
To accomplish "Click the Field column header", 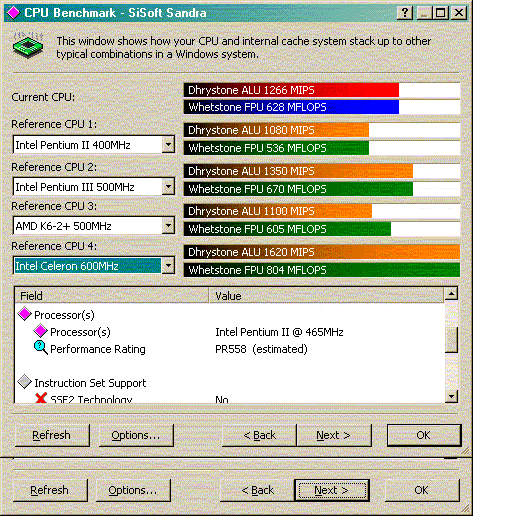I will click(x=112, y=295).
